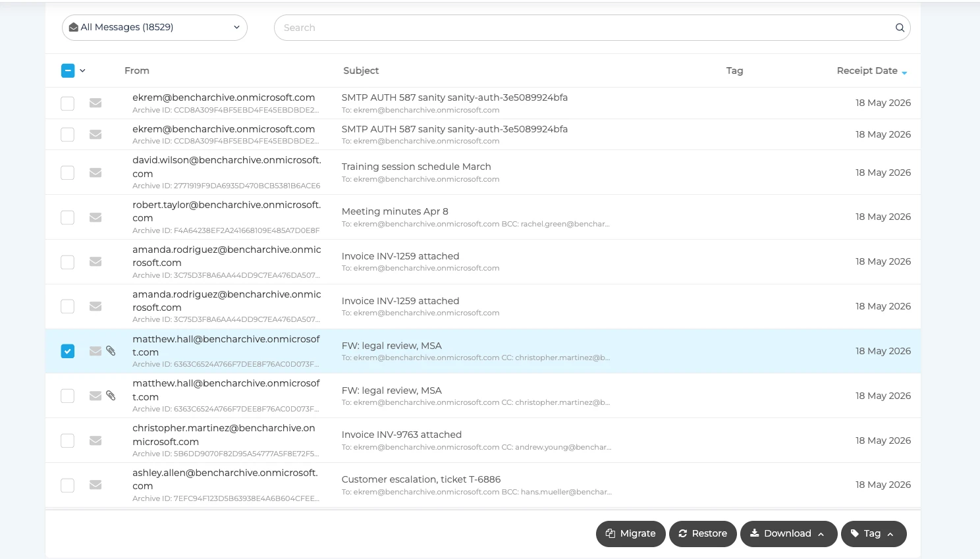Open the Invoice INV-9763 attached message
Screen dimensions: 980x559
coord(401,435)
